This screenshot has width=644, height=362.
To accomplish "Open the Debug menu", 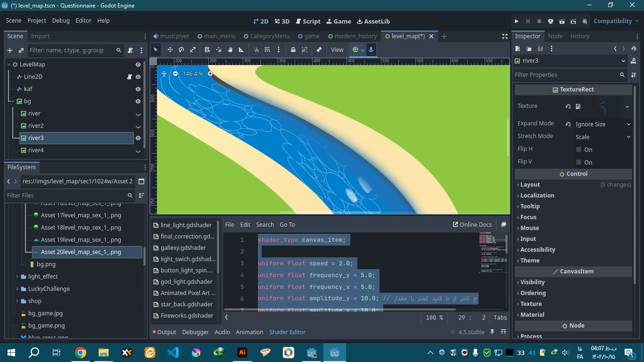I will [61, 21].
